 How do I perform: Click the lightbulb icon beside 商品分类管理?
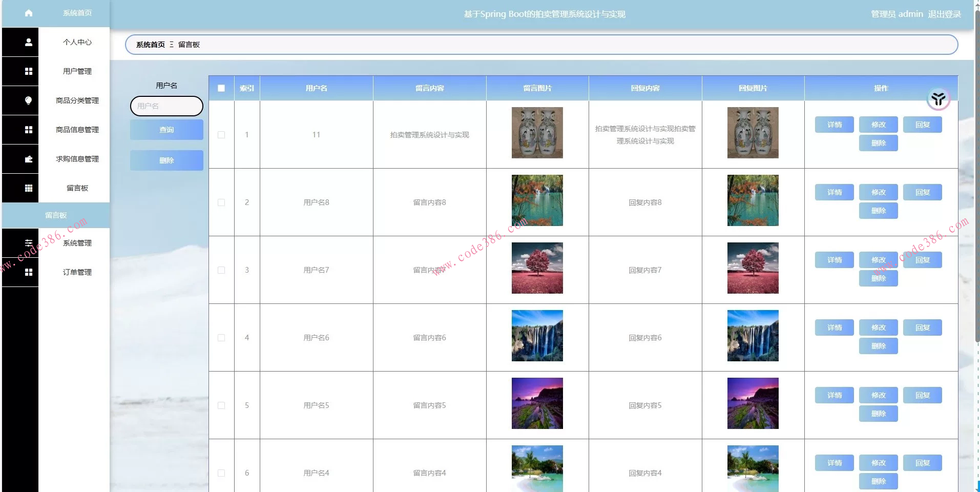[x=29, y=100]
